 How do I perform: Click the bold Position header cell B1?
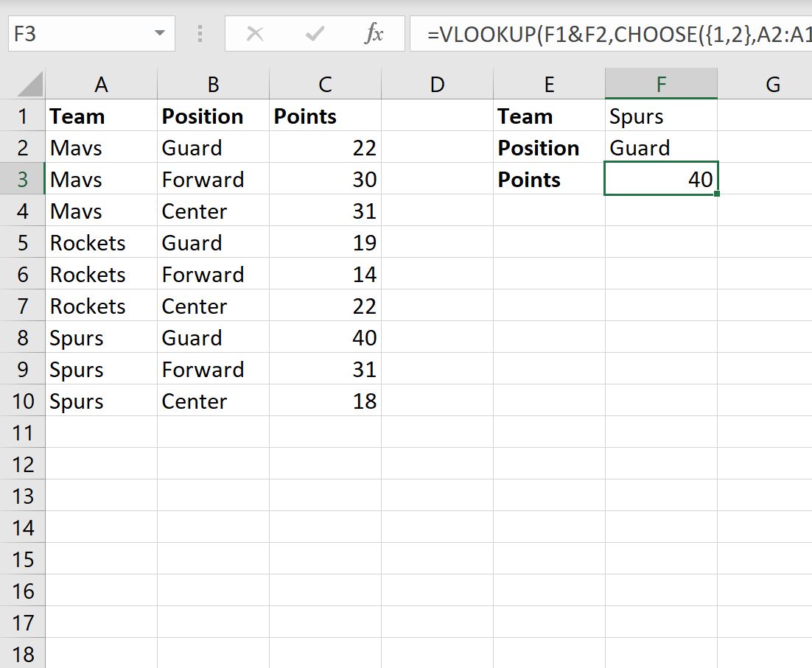[213, 116]
